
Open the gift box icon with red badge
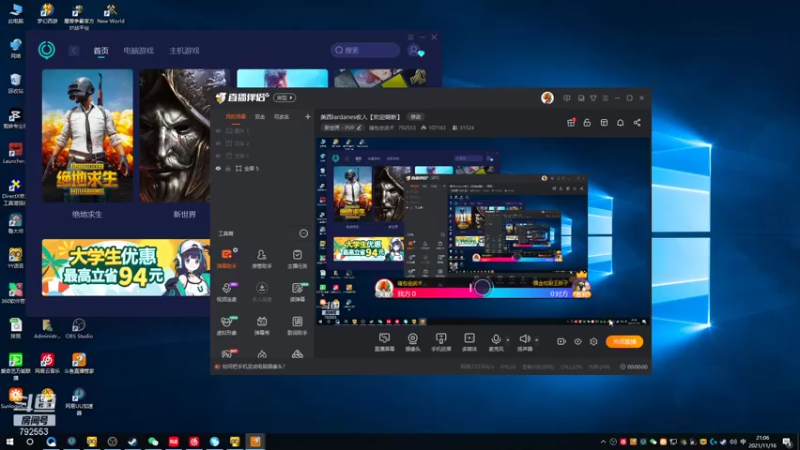coord(571,122)
